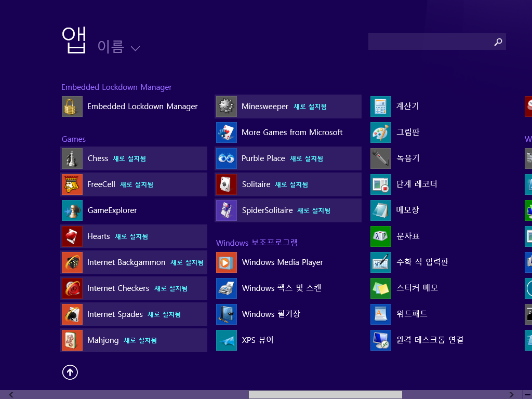Click the 그림판 paint palette icon
This screenshot has height=399, width=532.
click(x=381, y=132)
